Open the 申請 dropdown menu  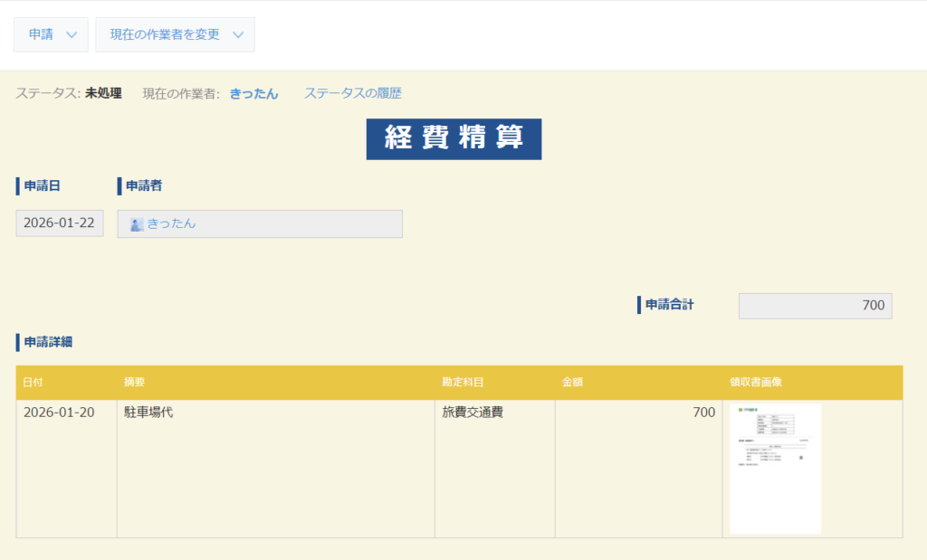coord(51,34)
